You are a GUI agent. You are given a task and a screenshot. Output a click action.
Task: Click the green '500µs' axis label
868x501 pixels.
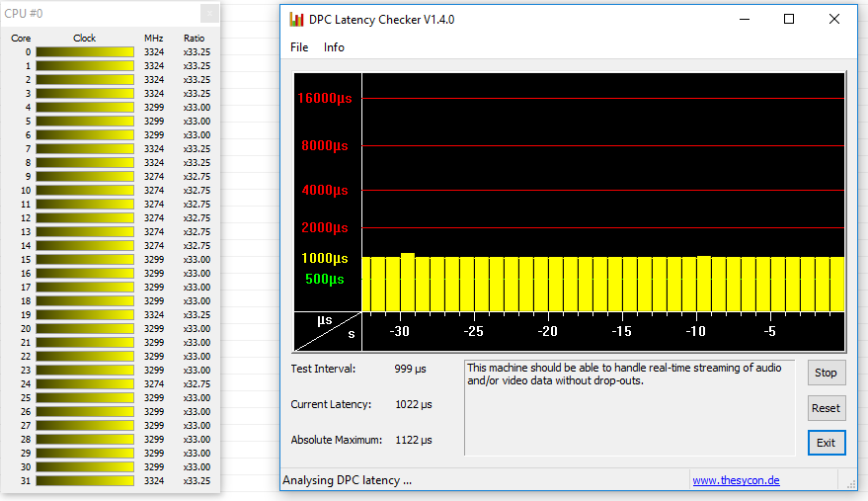pos(325,280)
